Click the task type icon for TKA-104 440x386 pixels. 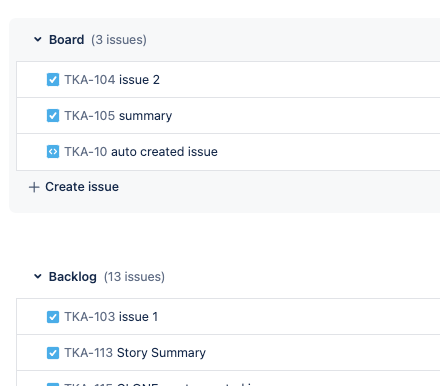(x=53, y=80)
